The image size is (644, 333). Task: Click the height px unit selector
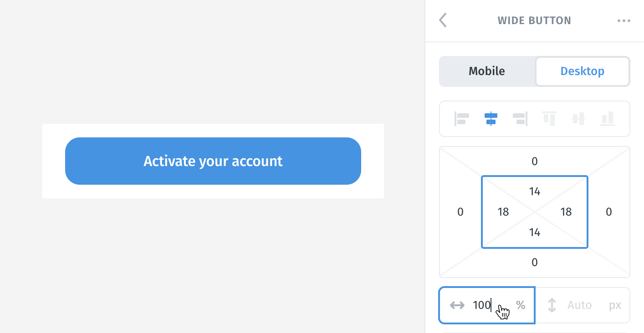pos(615,305)
